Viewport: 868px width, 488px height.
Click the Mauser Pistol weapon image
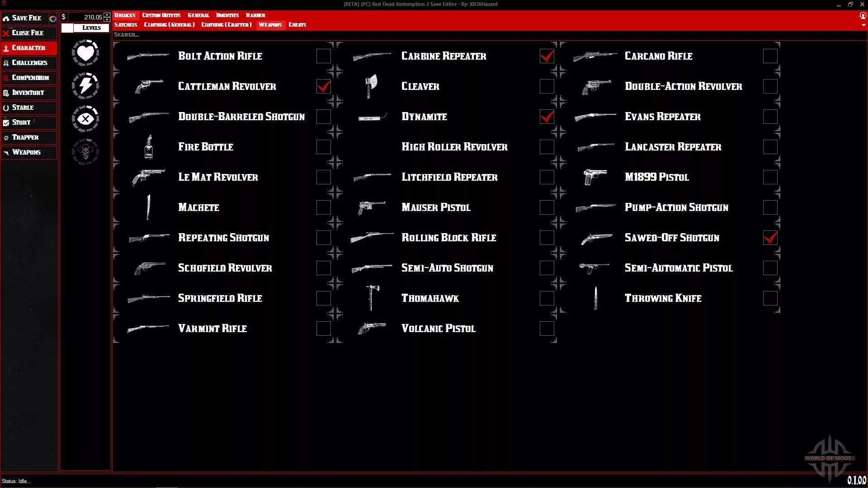(372, 208)
